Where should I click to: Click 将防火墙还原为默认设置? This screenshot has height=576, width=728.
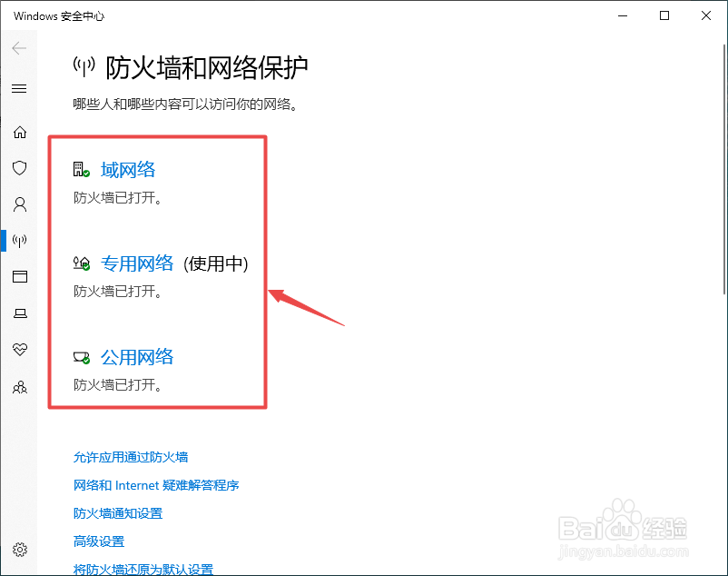(142, 569)
